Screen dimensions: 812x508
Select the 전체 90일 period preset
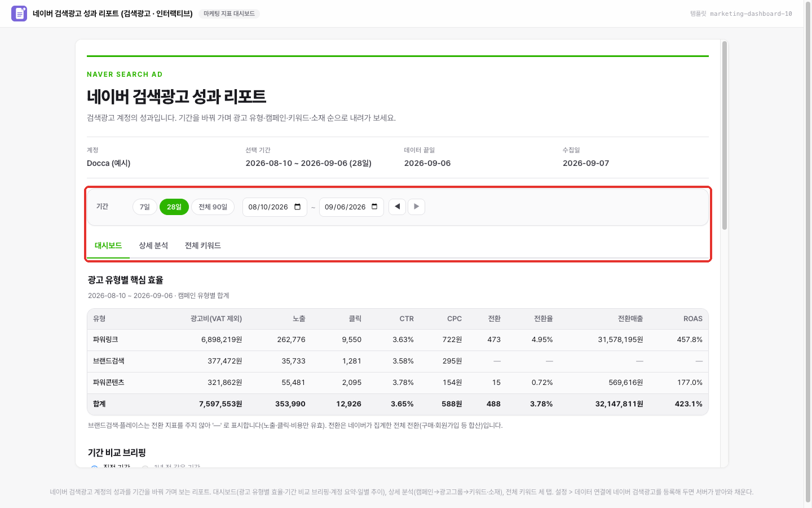pos(213,207)
